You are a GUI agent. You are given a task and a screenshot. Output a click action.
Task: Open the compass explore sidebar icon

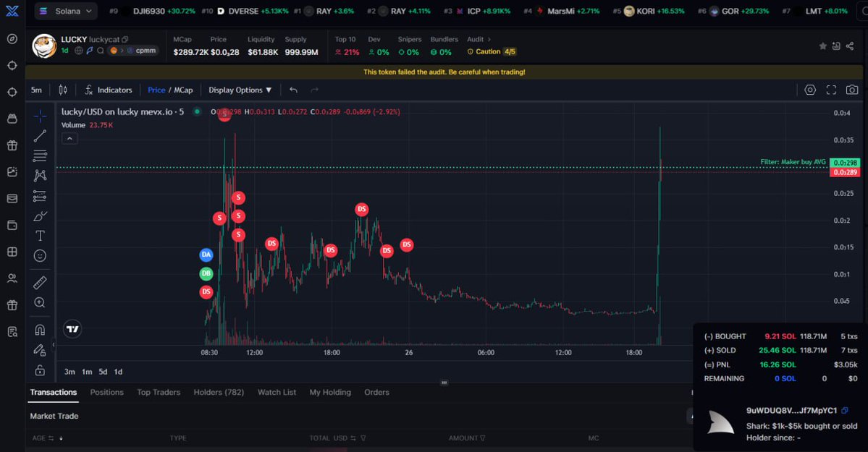click(x=12, y=39)
